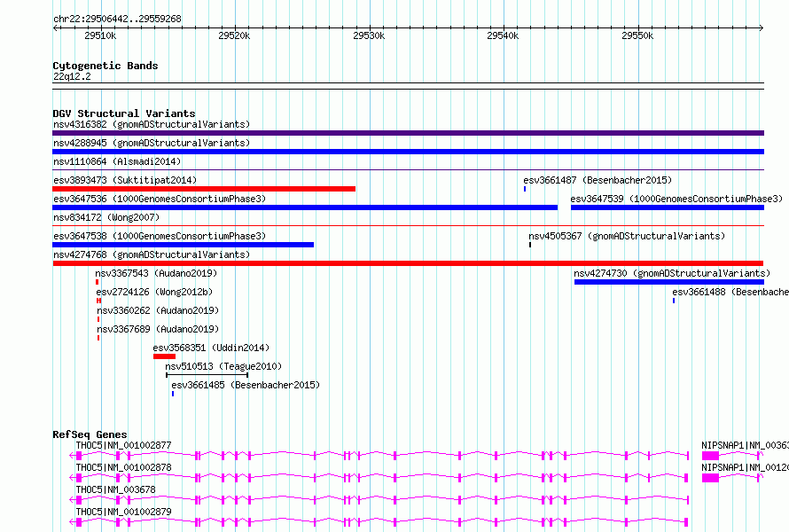Click the red nsv3367543 marker
The width and height of the screenshot is (789, 532).
point(98,282)
